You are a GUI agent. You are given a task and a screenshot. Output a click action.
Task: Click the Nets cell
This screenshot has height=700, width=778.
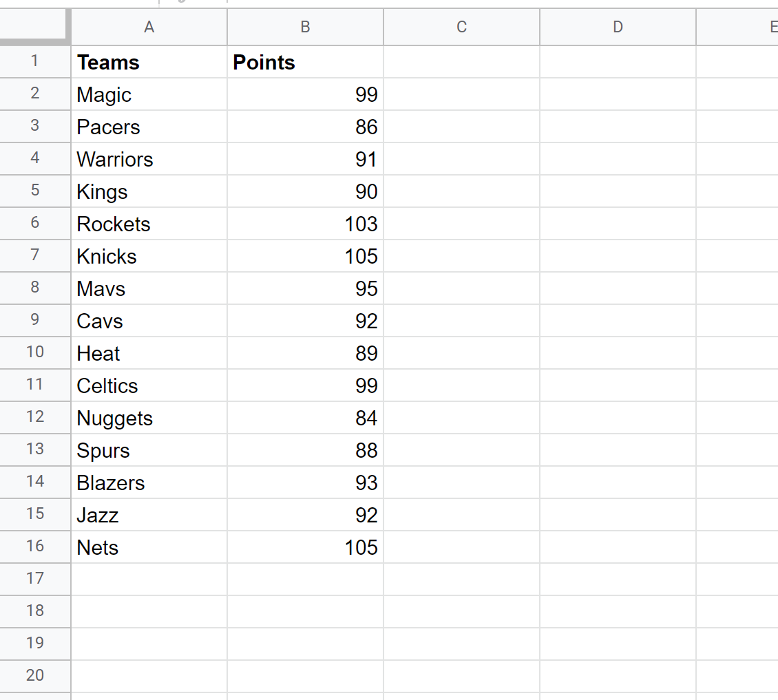(x=149, y=547)
